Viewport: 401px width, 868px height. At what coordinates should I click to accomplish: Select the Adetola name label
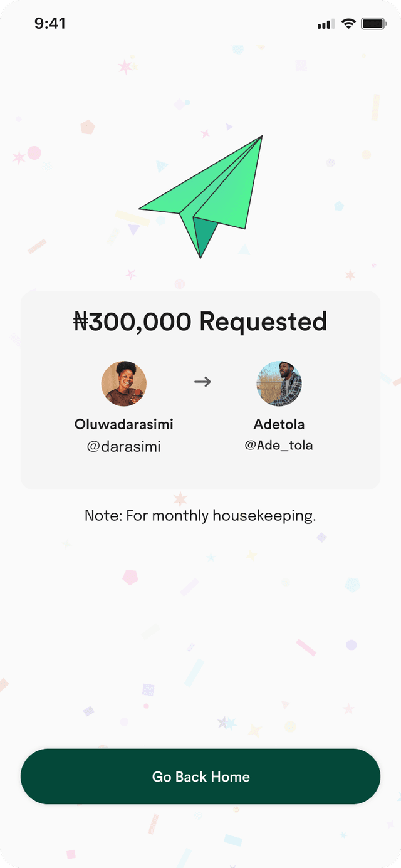(279, 424)
